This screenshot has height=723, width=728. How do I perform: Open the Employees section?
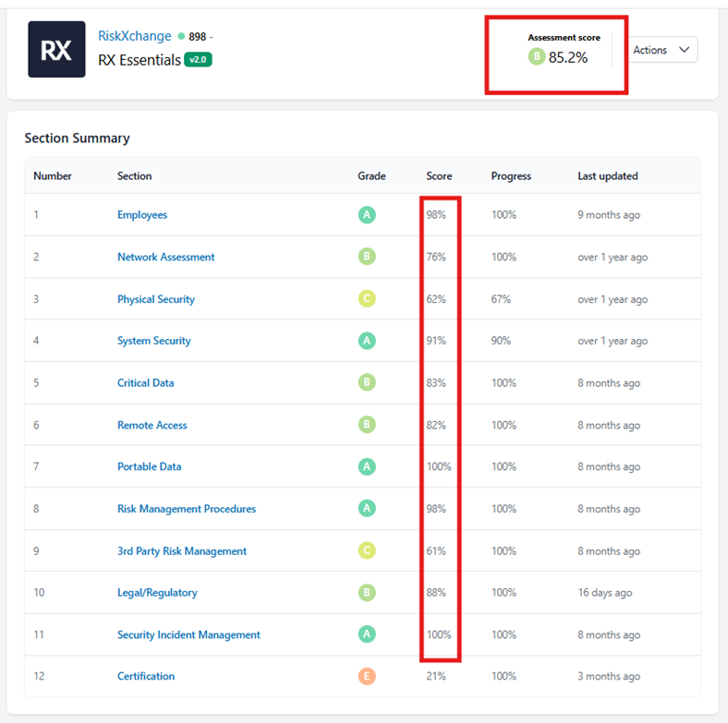coord(142,215)
